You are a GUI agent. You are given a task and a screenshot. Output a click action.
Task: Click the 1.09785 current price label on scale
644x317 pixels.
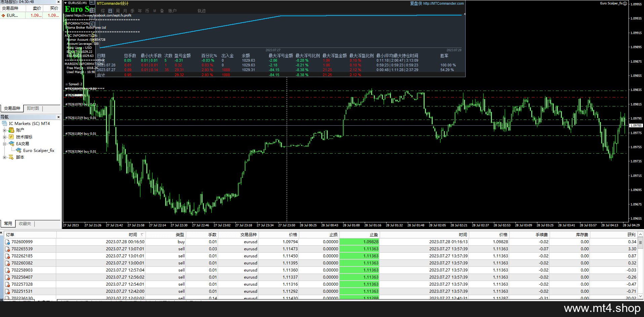[636, 126]
